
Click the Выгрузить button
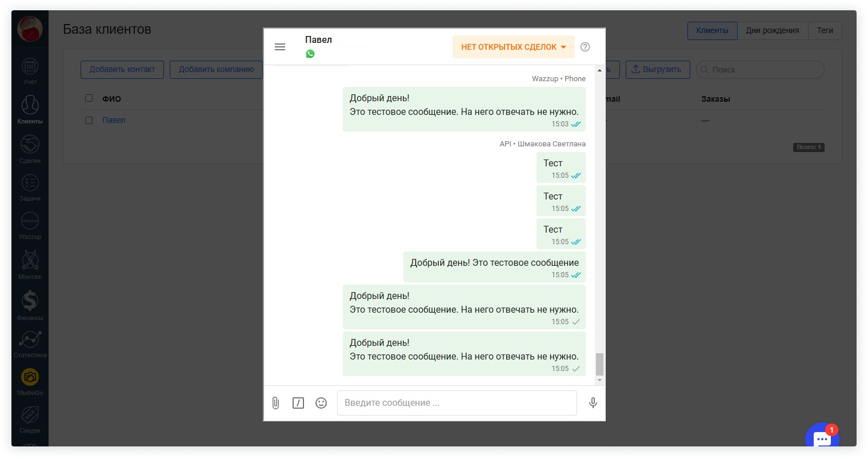(x=657, y=69)
